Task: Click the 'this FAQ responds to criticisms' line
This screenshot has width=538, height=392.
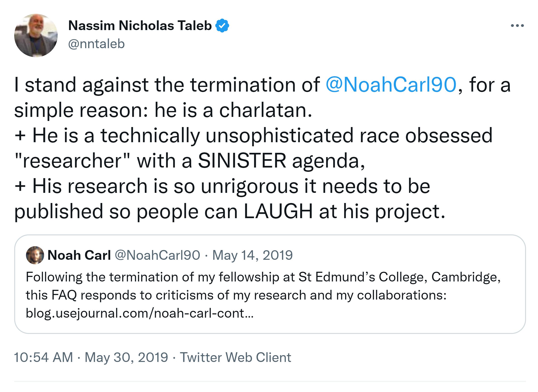Action: [236, 295]
